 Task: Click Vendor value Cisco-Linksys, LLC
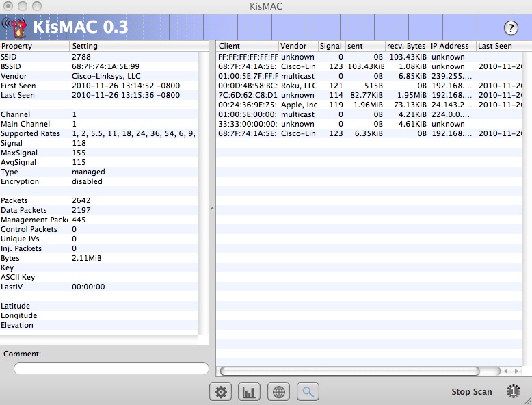pos(106,76)
